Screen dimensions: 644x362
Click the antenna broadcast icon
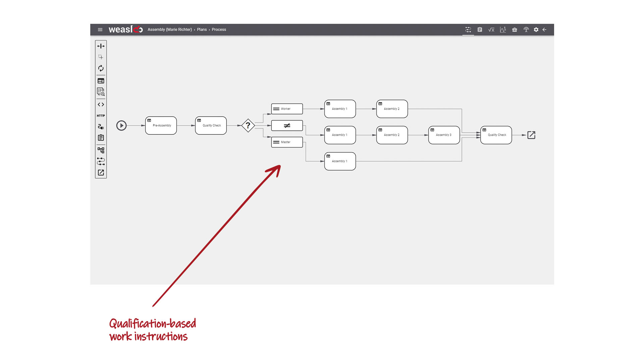pos(526,29)
